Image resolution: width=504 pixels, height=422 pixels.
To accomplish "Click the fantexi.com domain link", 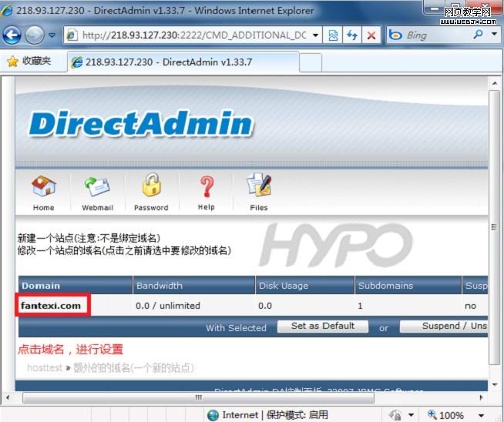I will pyautogui.click(x=51, y=306).
